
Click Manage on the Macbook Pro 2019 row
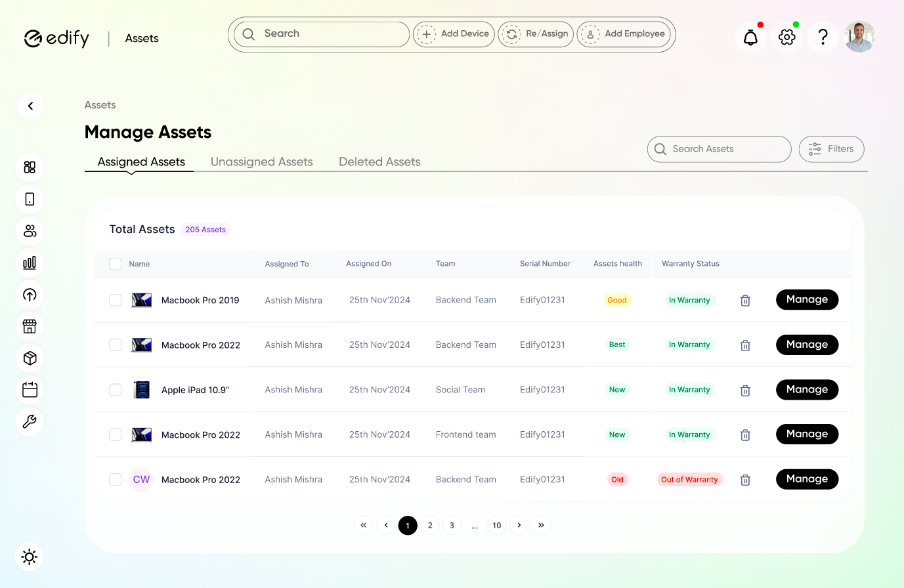tap(807, 300)
